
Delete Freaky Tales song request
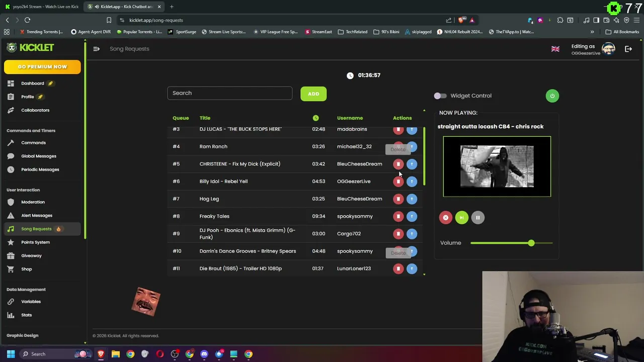point(398,216)
